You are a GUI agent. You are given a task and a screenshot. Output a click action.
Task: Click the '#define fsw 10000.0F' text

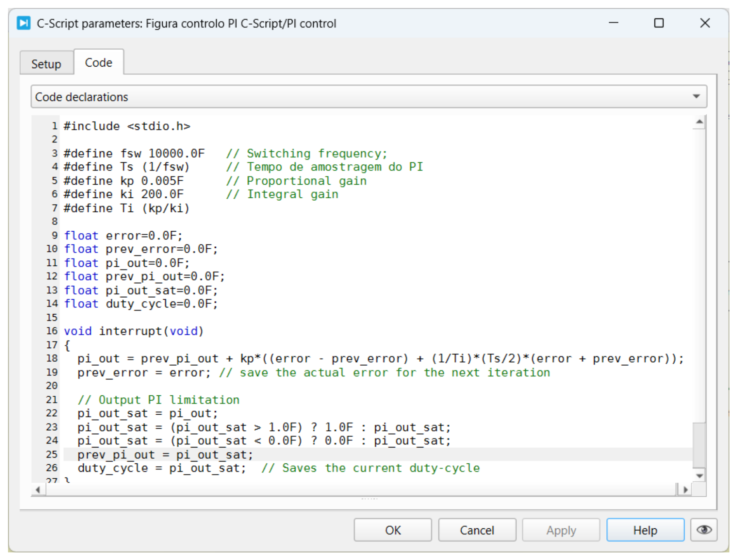134,153
